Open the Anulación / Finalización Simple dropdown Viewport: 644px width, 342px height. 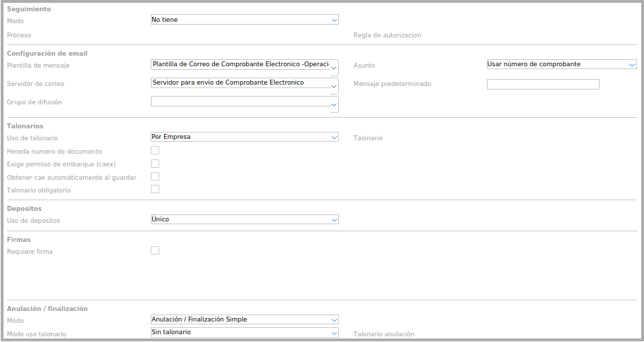tap(244, 319)
